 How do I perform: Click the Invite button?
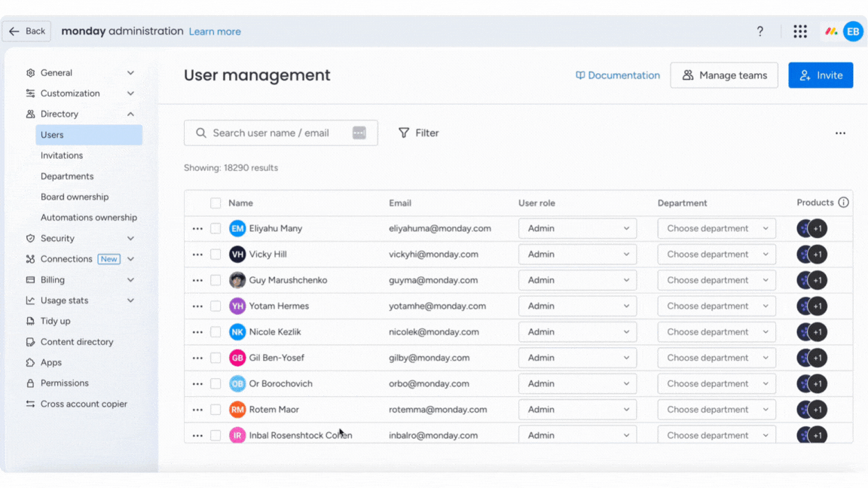pyautogui.click(x=821, y=75)
